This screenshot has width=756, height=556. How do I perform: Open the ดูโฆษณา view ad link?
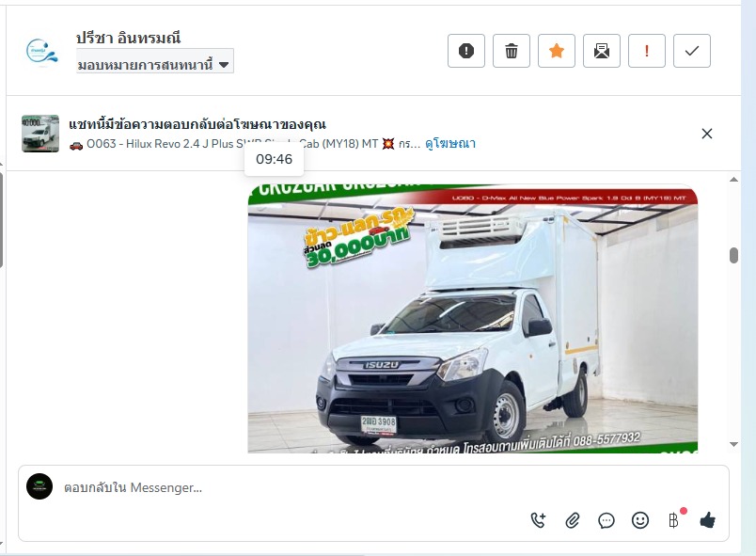click(450, 144)
